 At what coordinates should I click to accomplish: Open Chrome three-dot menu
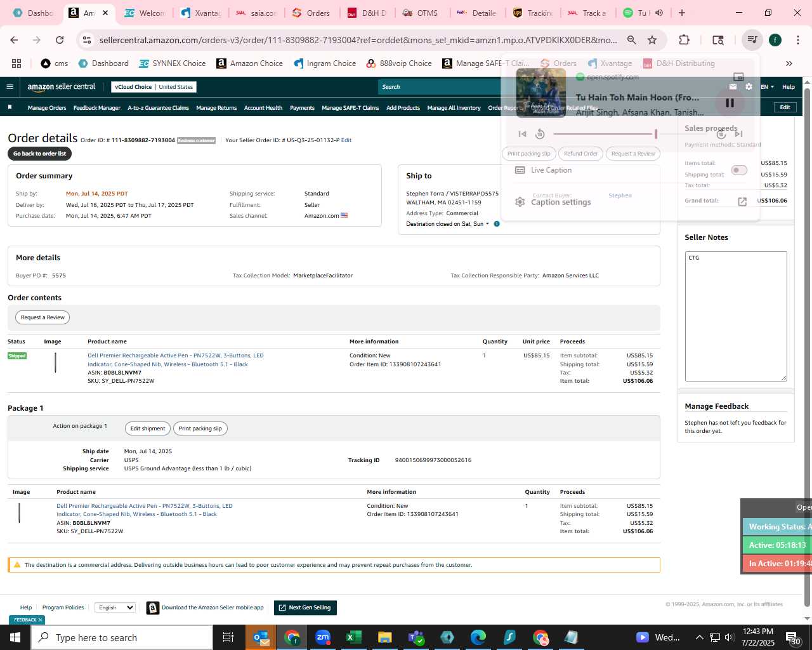pos(797,40)
